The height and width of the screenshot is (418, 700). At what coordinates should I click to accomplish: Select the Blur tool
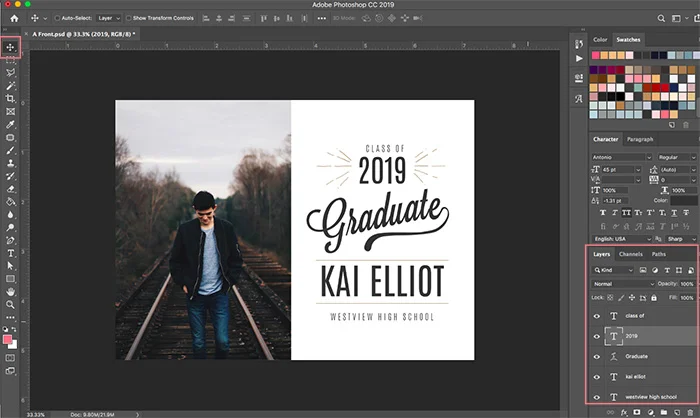point(10,214)
